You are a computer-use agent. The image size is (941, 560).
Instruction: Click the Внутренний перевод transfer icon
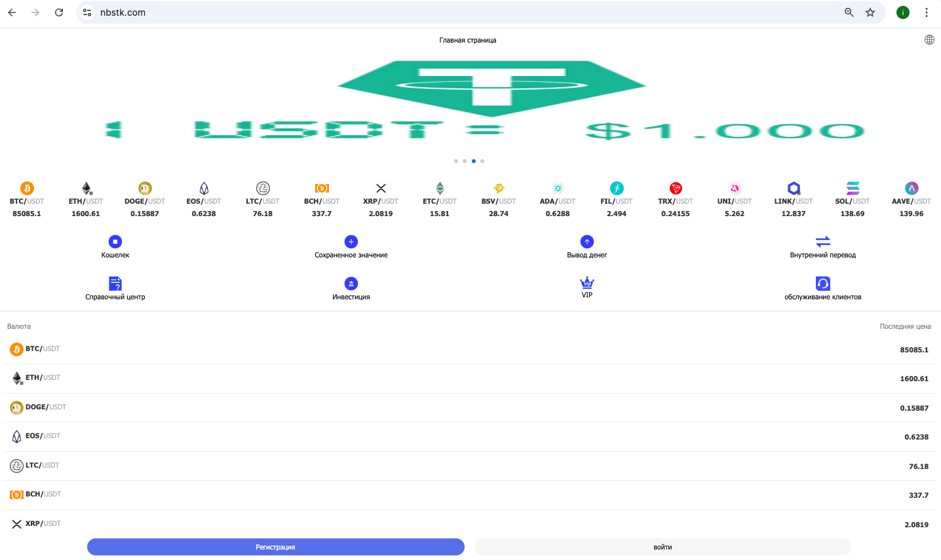823,242
